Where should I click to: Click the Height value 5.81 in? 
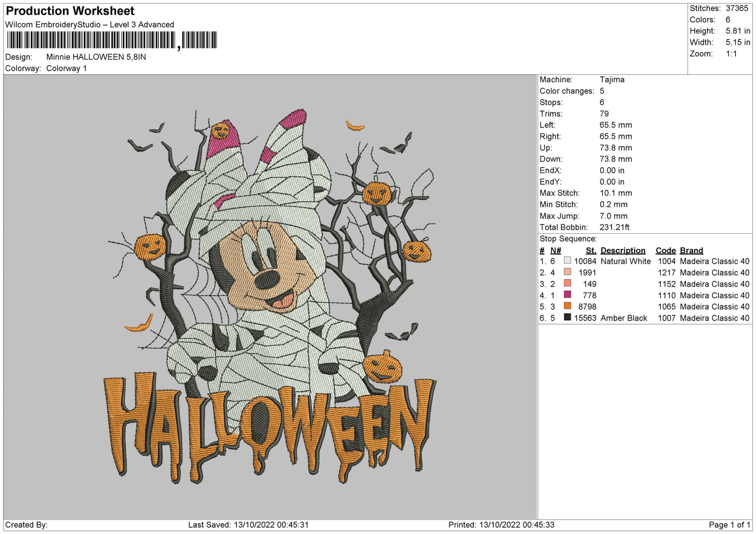738,31
